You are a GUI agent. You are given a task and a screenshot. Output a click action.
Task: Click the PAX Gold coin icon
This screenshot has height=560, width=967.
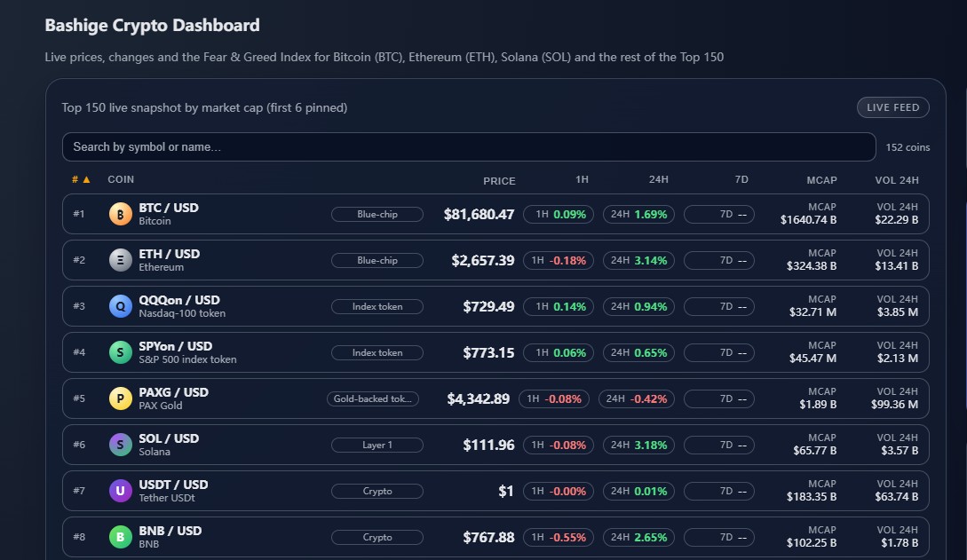click(x=120, y=399)
